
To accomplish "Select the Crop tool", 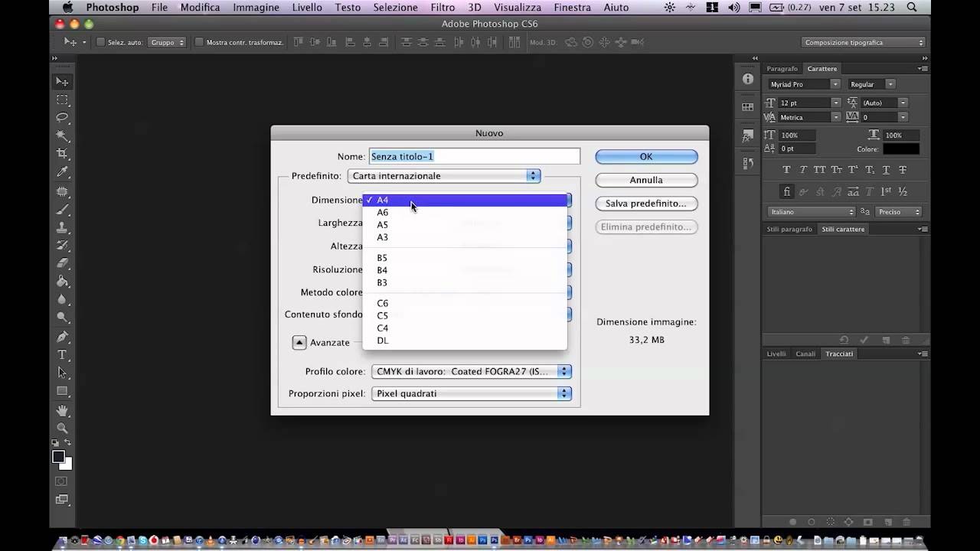I will (x=63, y=154).
